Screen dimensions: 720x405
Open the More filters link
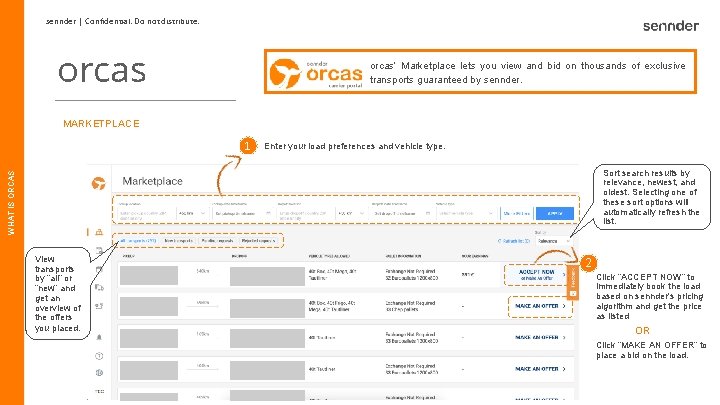(x=517, y=214)
